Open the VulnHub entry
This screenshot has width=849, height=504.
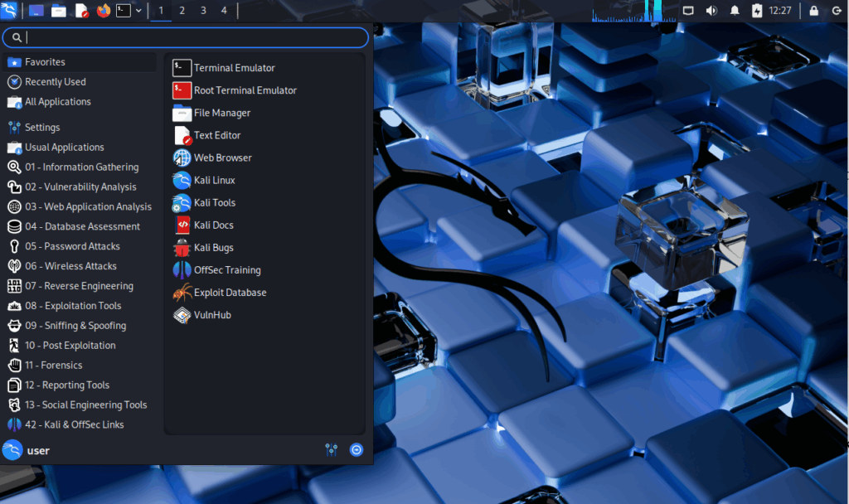pyautogui.click(x=264, y=315)
